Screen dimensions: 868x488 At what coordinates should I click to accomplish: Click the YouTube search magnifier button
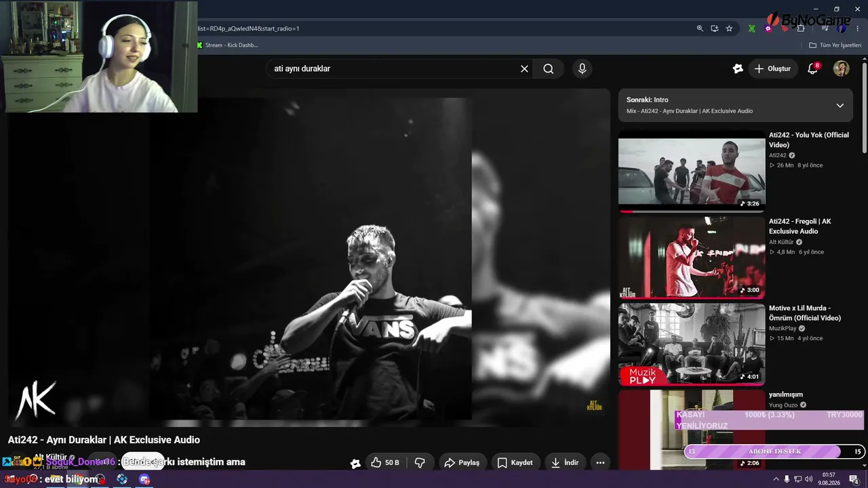click(549, 68)
